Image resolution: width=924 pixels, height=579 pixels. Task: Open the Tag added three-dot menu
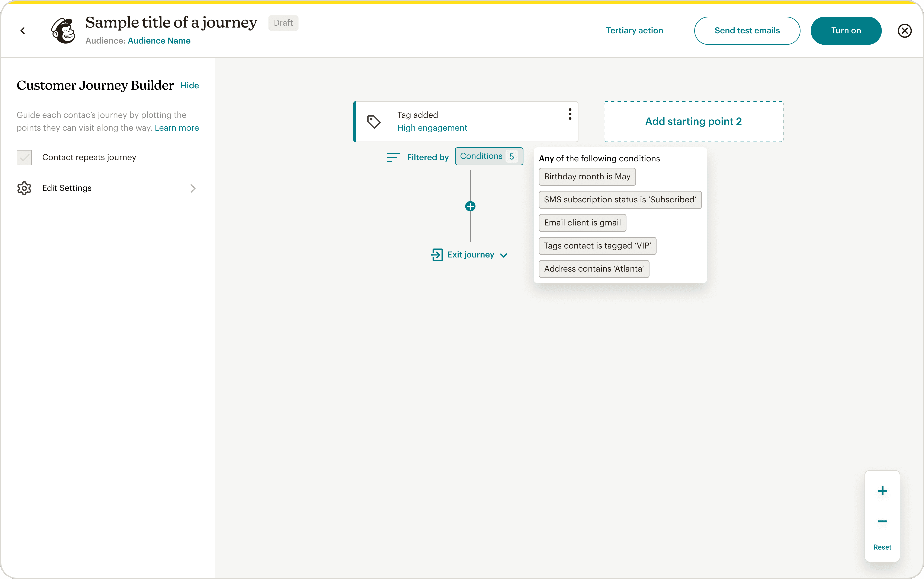pos(570,114)
